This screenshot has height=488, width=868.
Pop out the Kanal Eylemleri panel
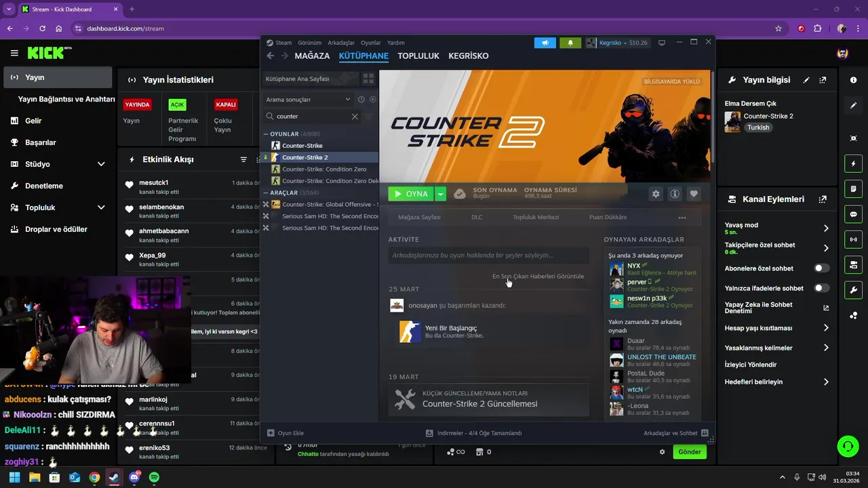[x=823, y=199]
